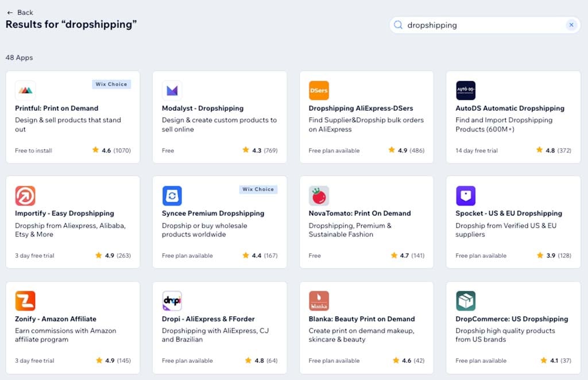
Task: Click the Syncee blue app icon
Action: click(x=172, y=196)
